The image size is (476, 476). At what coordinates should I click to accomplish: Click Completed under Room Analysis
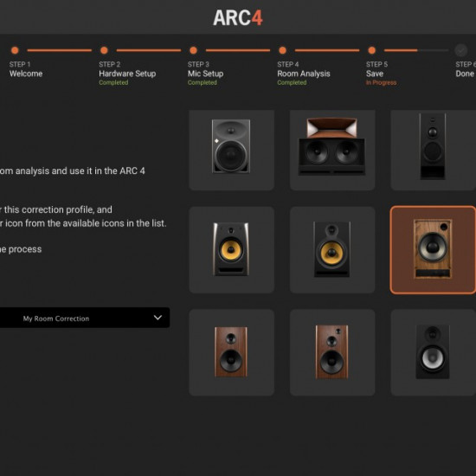coord(292,82)
